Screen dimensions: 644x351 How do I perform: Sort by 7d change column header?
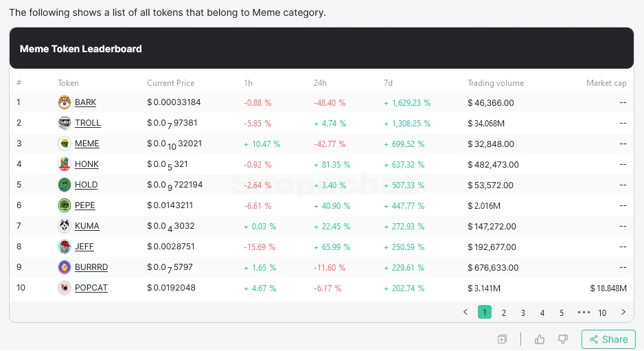[388, 83]
